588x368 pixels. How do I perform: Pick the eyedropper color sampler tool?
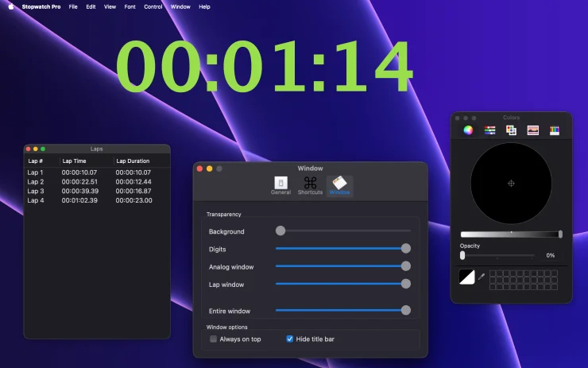click(x=482, y=277)
